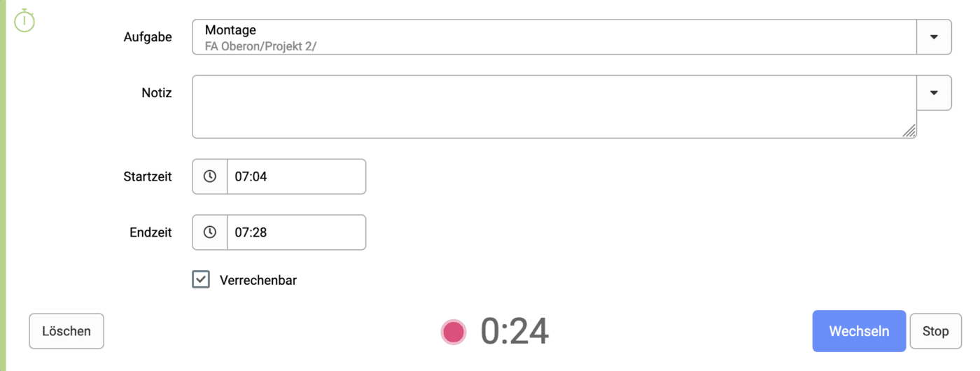Expand the Notiz dropdown arrow
This screenshot has height=371, width=980.
point(934,93)
